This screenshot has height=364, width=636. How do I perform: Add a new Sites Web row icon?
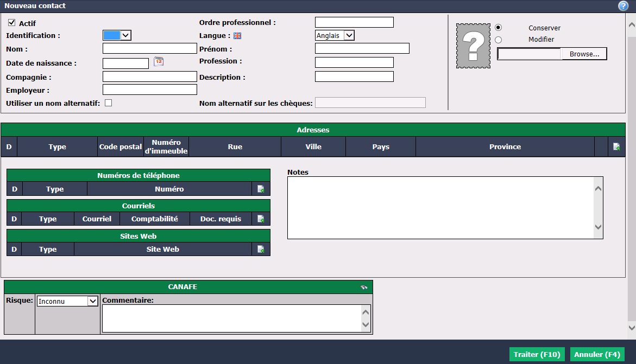click(x=261, y=250)
